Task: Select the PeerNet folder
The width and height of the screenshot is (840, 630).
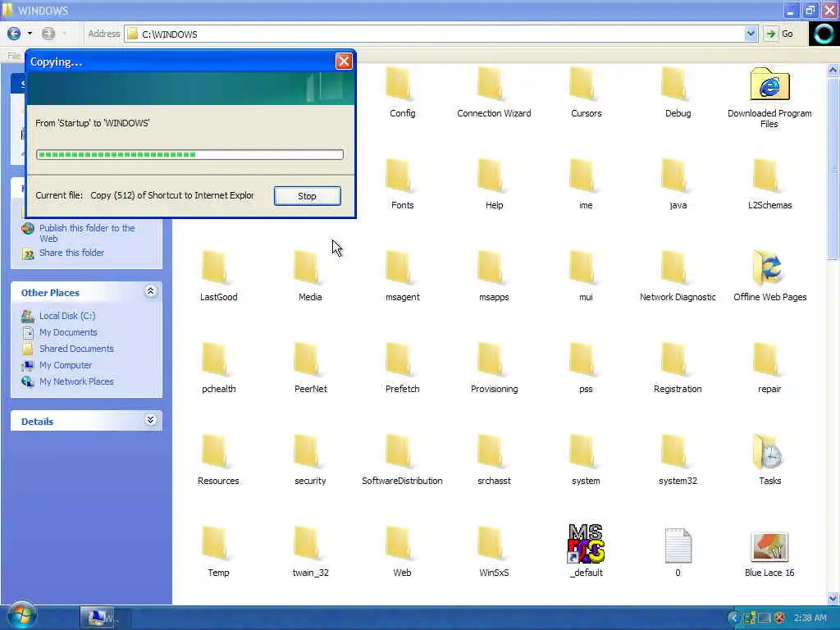Action: 310,367
